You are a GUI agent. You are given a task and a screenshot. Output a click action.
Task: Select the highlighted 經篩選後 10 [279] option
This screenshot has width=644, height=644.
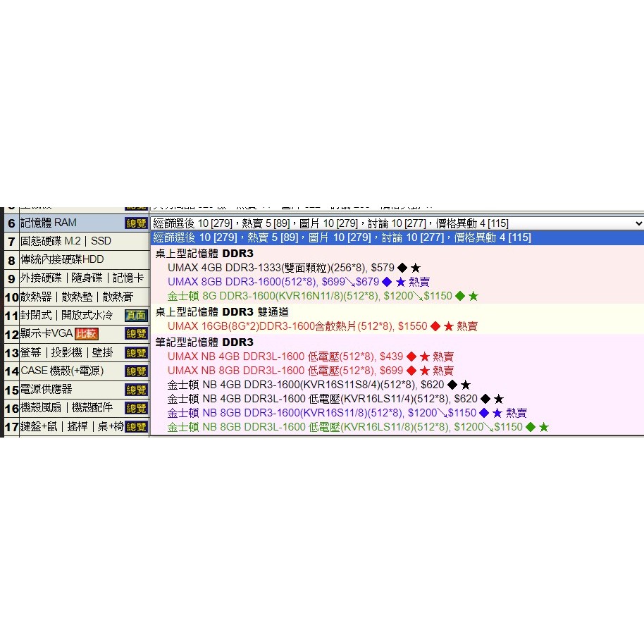342,237
